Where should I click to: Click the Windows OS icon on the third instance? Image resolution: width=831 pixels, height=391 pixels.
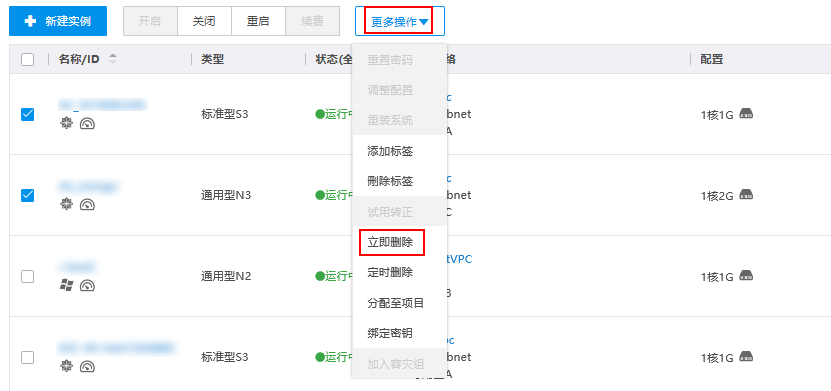pyautogui.click(x=66, y=286)
